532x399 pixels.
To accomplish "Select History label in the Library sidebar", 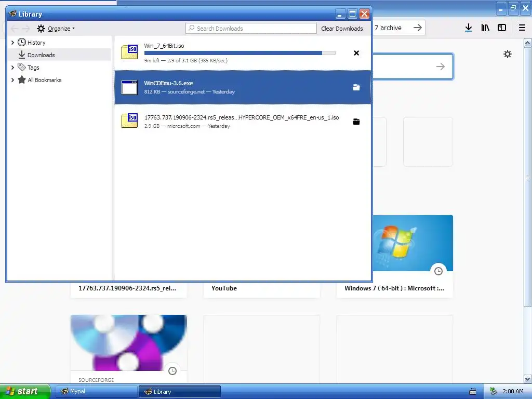I will point(36,43).
